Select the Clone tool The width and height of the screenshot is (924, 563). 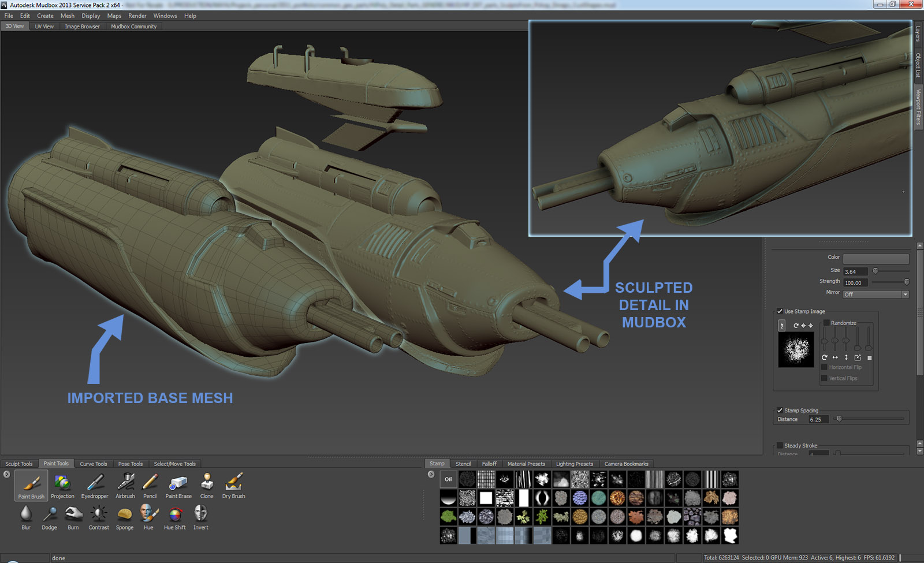(x=207, y=485)
